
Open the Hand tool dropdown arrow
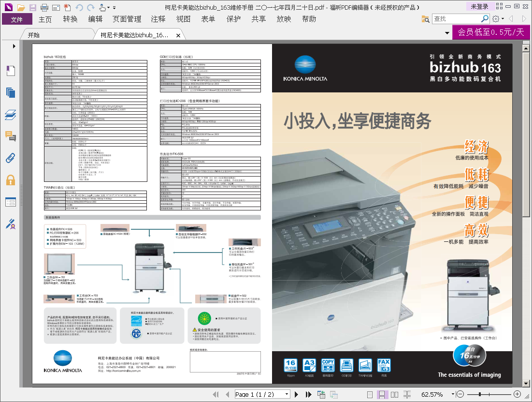tap(109, 7)
